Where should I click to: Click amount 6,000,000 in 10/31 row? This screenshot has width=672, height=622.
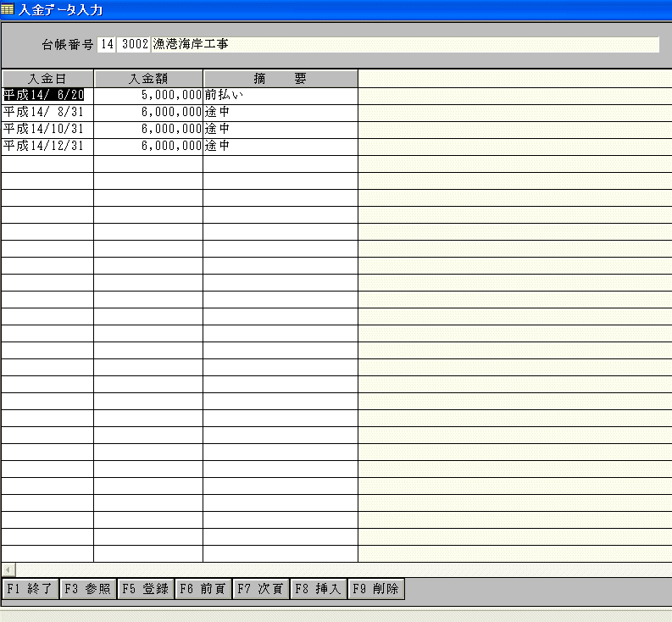coord(148,130)
